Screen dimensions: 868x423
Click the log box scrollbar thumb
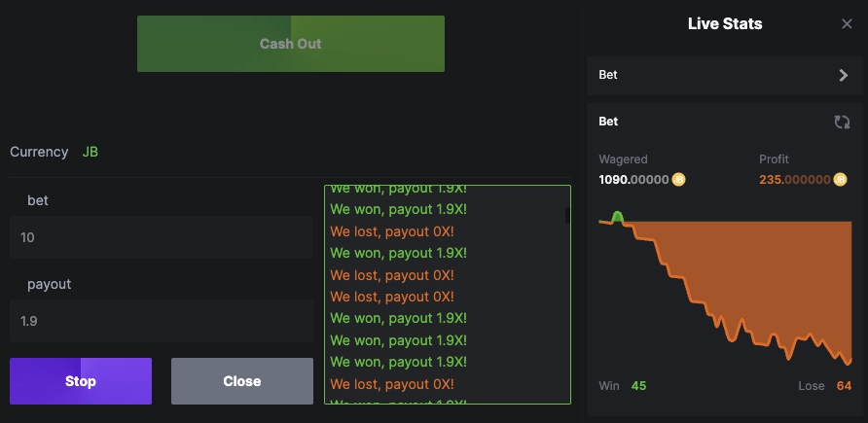567,215
